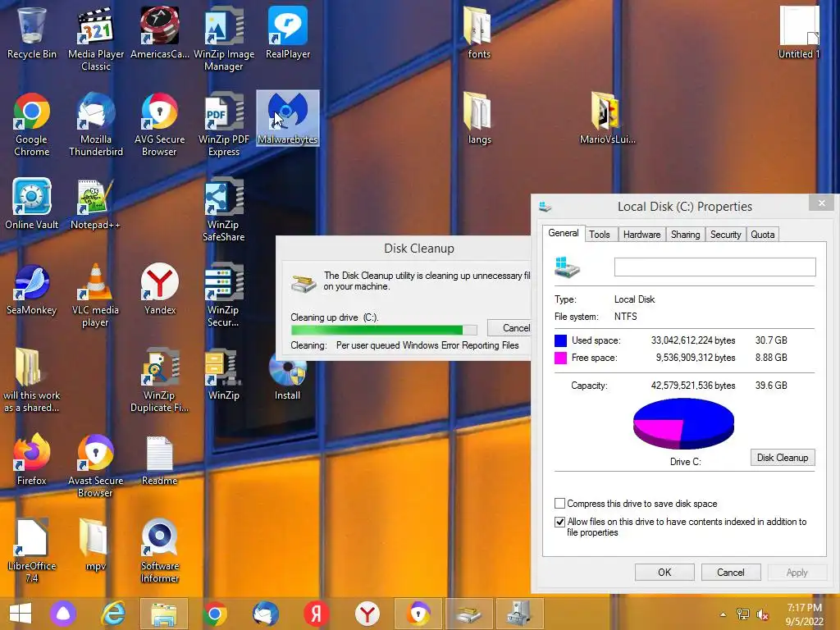Click the Disk Cleanup progress bar
The width and height of the screenshot is (840, 630).
pos(384,330)
